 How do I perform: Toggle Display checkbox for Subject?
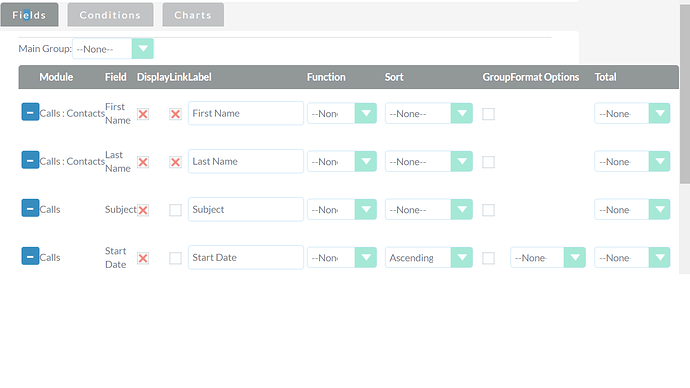[143, 210]
